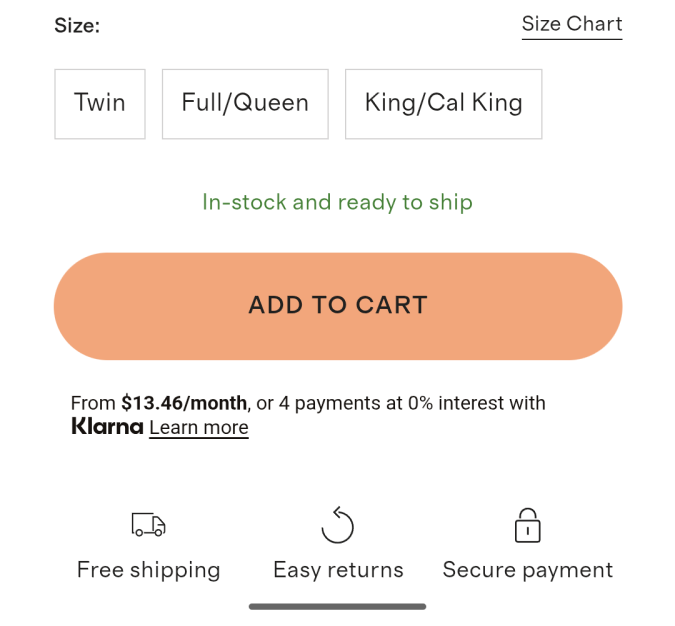
Task: Tap the Easy returns label
Action: [338, 570]
